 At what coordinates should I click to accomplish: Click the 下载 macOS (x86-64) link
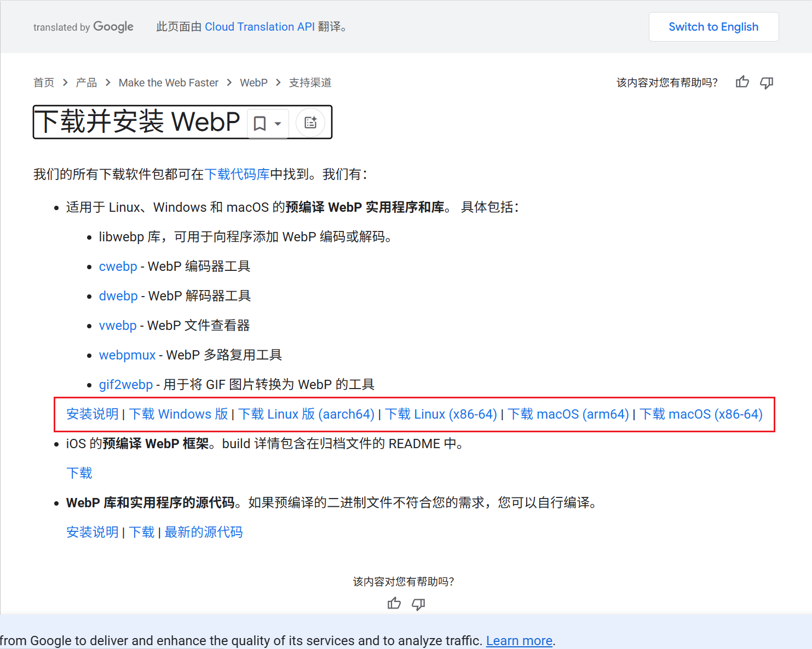point(701,414)
